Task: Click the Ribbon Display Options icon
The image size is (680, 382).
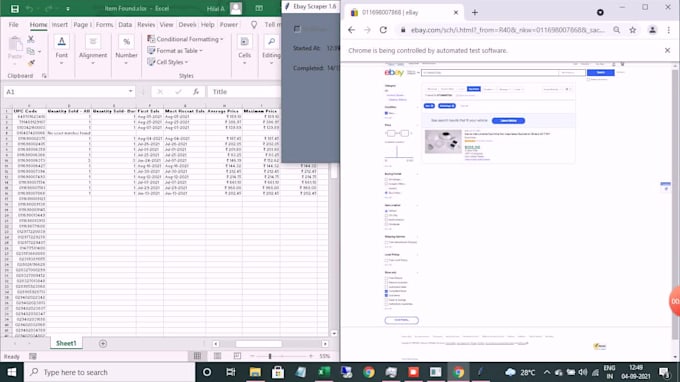Action: click(259, 9)
